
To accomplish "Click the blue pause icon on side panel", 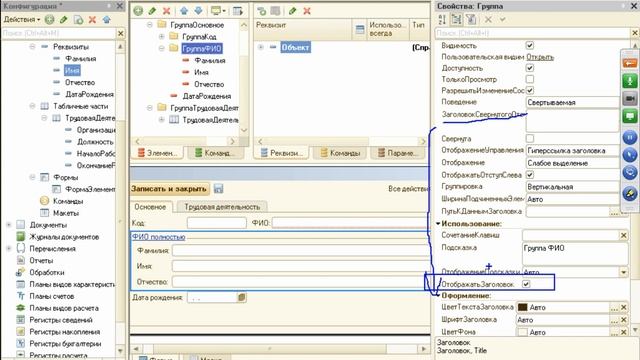I will (x=630, y=138).
